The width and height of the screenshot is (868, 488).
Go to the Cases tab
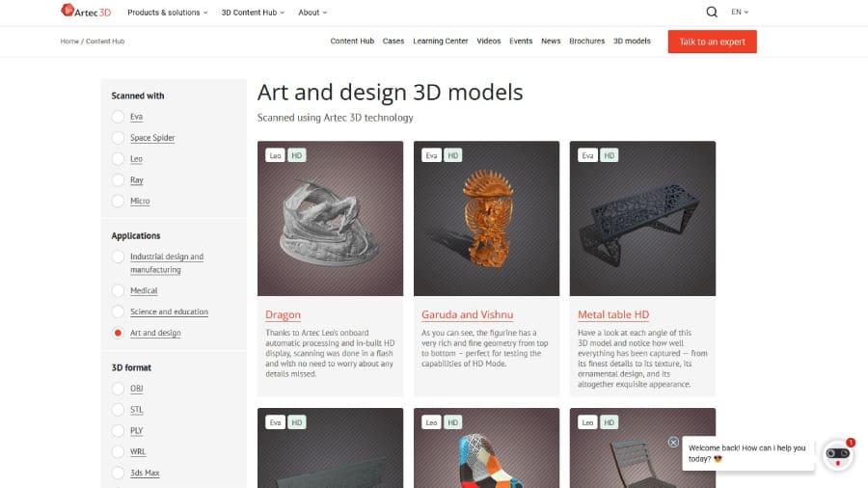click(393, 41)
